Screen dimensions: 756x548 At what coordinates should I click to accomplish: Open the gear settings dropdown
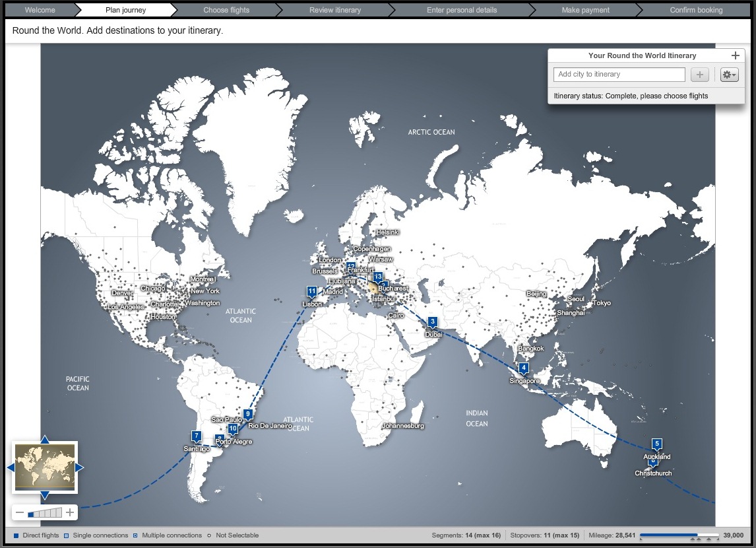click(729, 75)
